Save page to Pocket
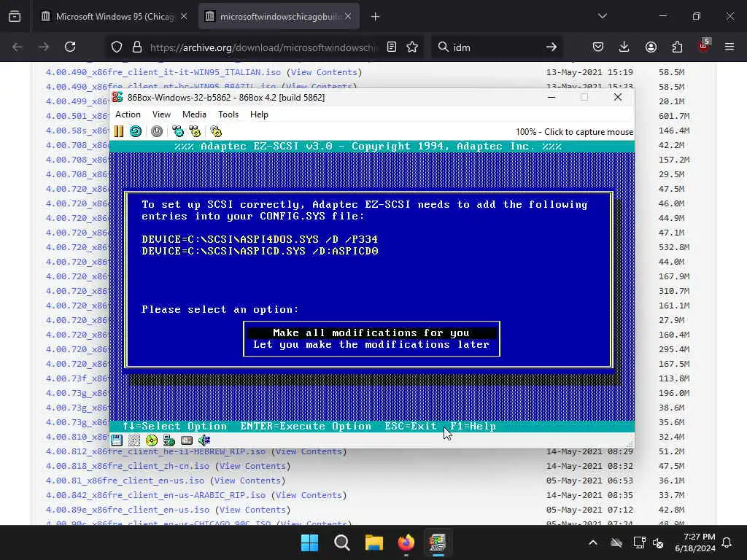The height and width of the screenshot is (560, 747). (x=598, y=47)
